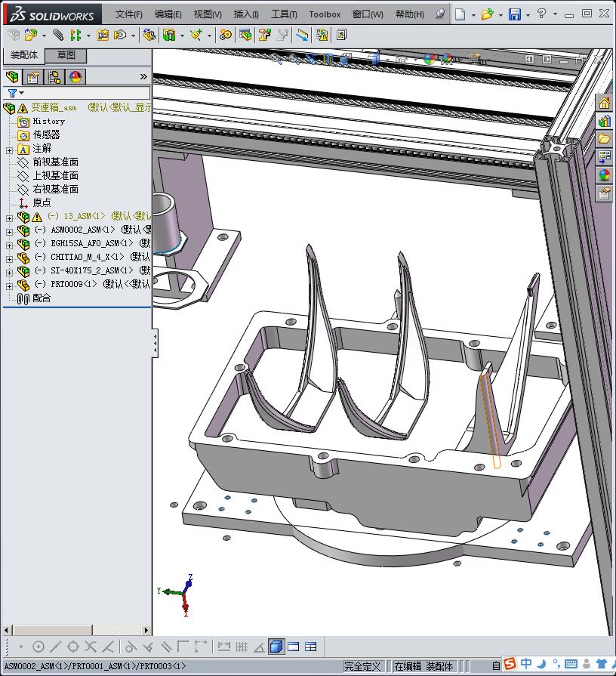Viewport: 616px width, 676px height.
Task: Select the History item in tree
Action: click(x=48, y=122)
